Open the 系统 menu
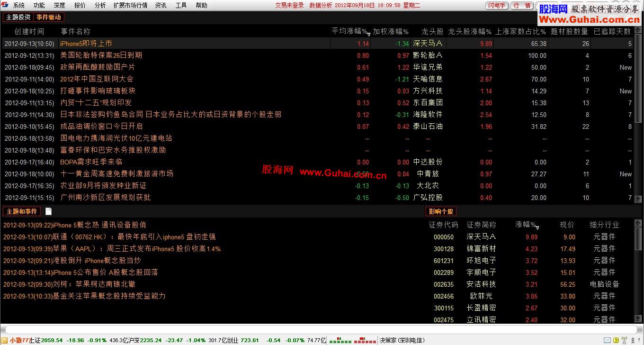Image resolution: width=644 pixels, height=345 pixels. (19, 5)
